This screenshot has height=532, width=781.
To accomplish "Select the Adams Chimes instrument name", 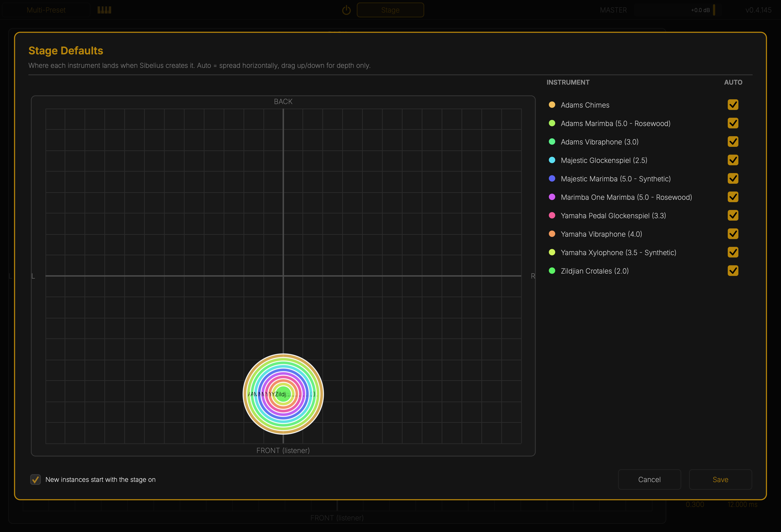I will pos(585,105).
